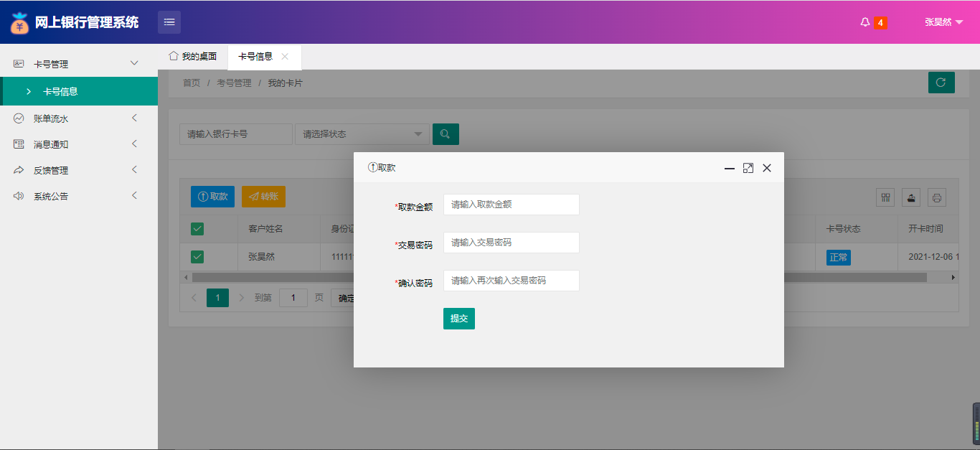
Task: Click the green search magnifier button
Action: pyautogui.click(x=446, y=134)
